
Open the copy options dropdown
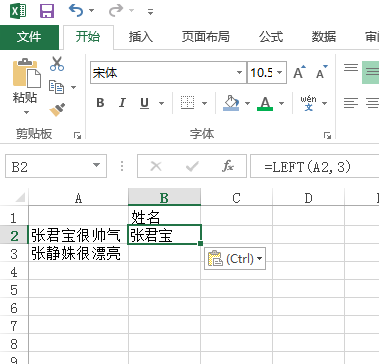tap(74, 87)
